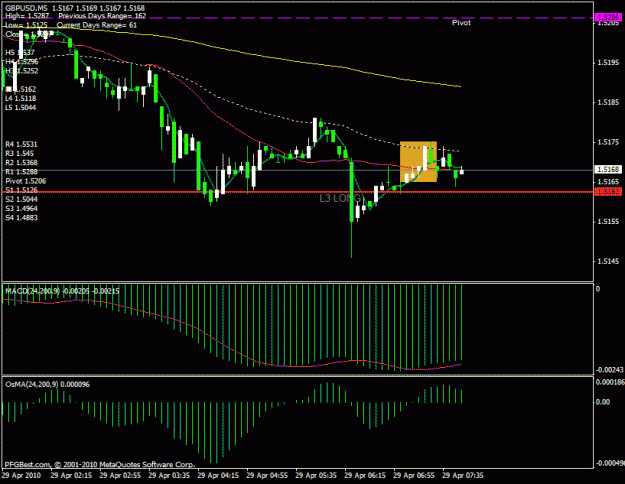Click the 1.5155 price axis value
This screenshot has height=484, width=625.
(608, 222)
